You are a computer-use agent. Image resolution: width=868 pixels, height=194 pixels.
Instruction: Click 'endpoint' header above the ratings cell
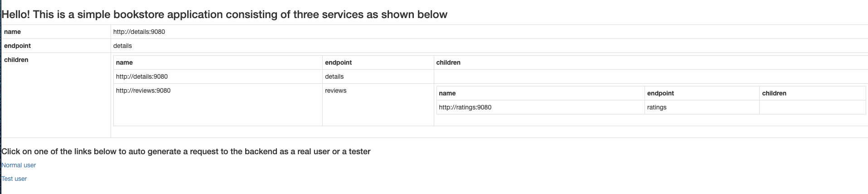[702, 93]
